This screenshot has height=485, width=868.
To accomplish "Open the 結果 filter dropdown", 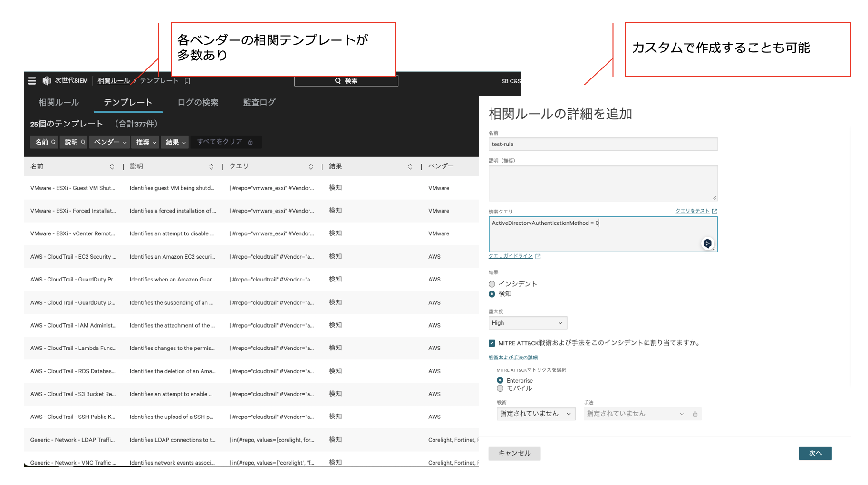I will tap(175, 142).
